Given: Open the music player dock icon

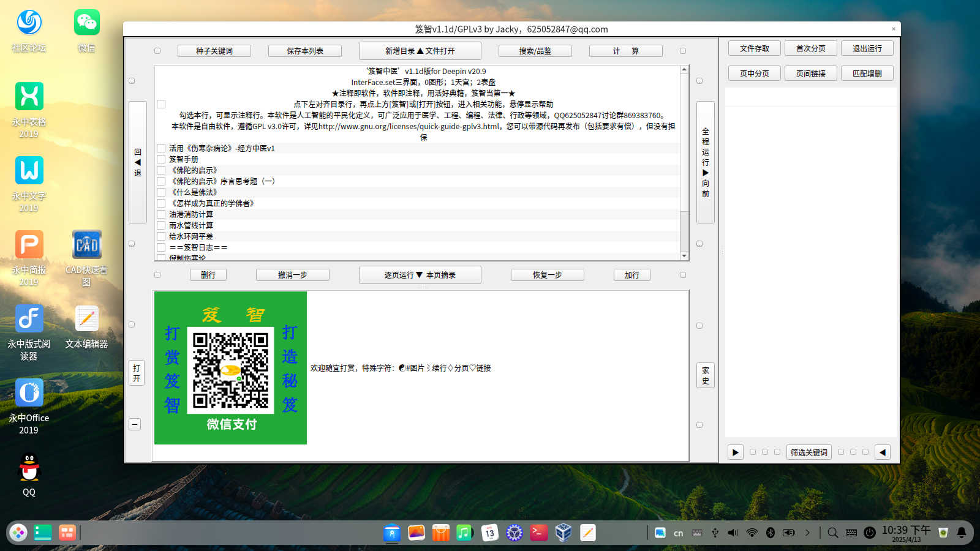Looking at the screenshot, I should [465, 533].
